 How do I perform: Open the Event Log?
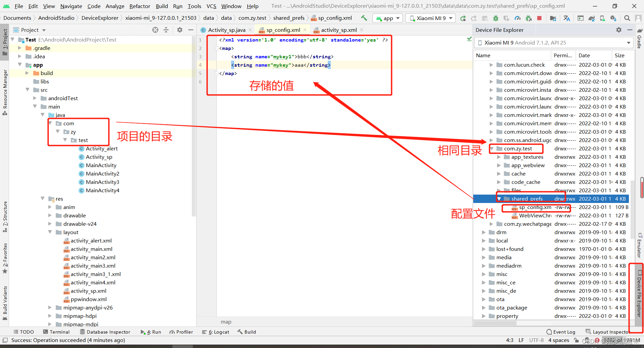561,332
